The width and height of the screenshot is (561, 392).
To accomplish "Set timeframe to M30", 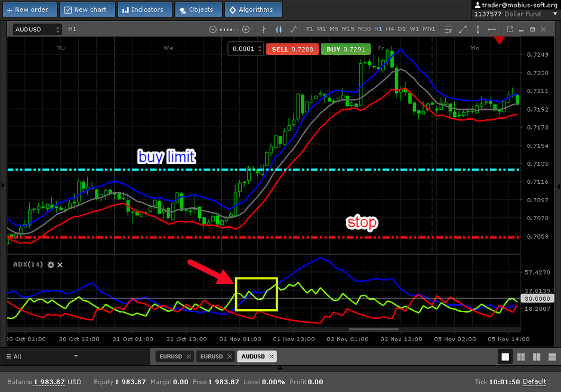I will [364, 29].
